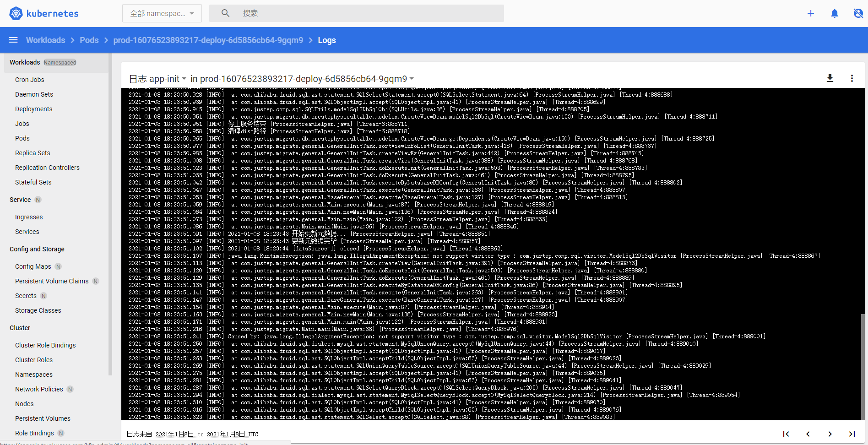This screenshot has width=868, height=445.
Task: Open Jobs in sidebar
Action: pyautogui.click(x=22, y=124)
